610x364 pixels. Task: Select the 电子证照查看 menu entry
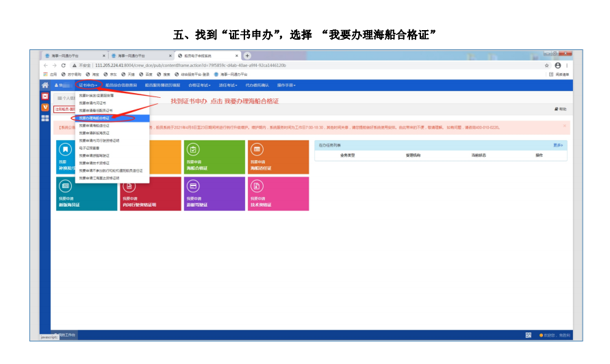click(89, 148)
